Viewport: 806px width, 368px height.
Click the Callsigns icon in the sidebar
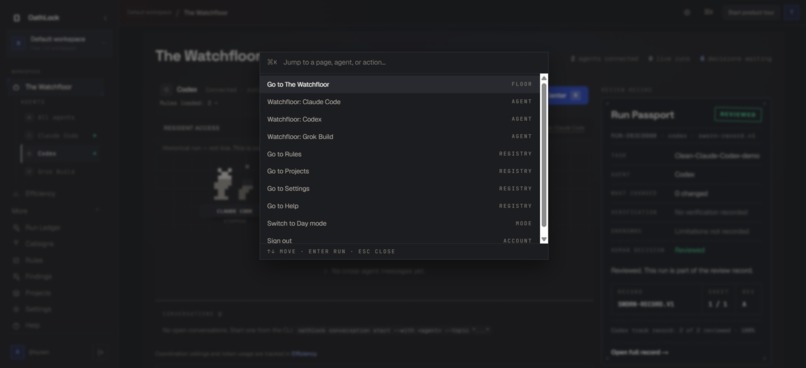click(16, 244)
